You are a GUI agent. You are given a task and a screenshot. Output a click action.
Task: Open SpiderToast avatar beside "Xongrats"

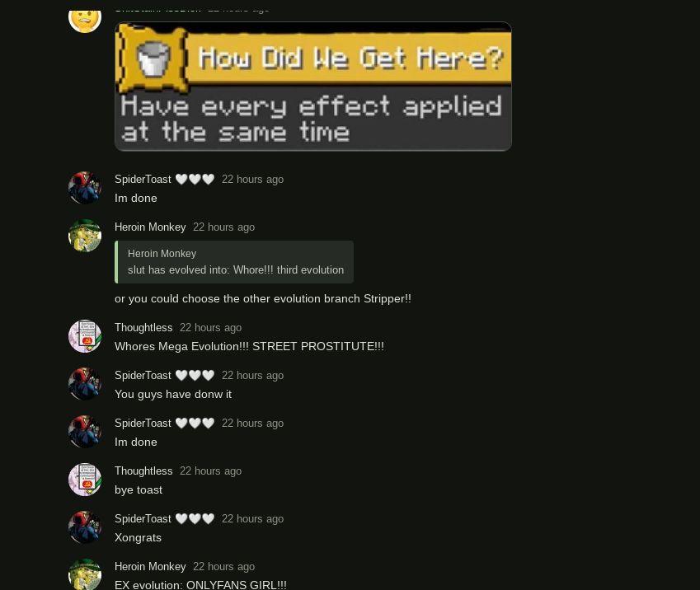point(85,527)
